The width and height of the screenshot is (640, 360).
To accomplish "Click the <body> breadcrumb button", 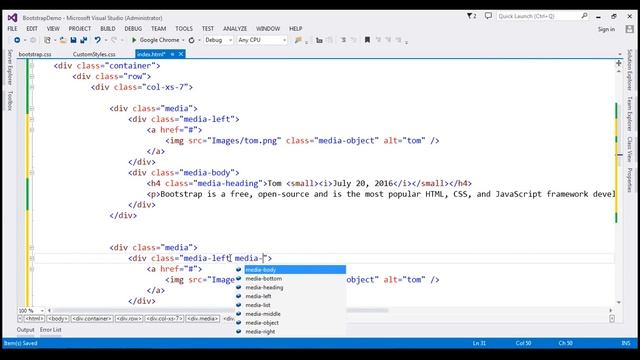I will pos(58,318).
